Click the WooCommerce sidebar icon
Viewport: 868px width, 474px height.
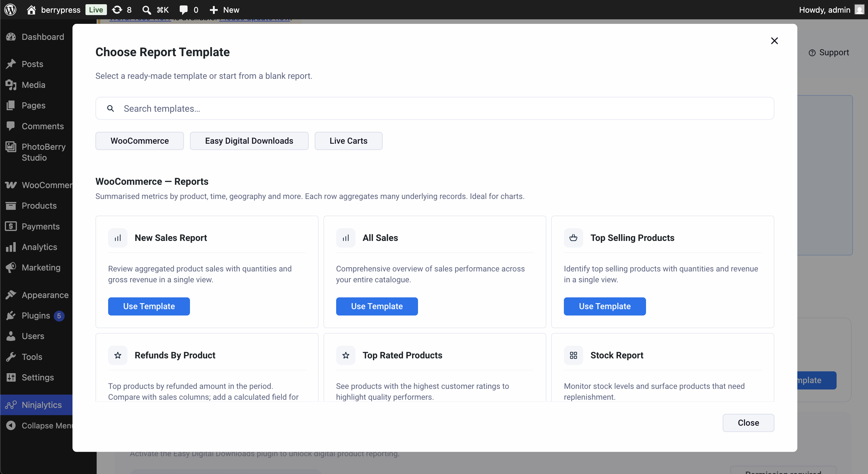[x=11, y=185]
